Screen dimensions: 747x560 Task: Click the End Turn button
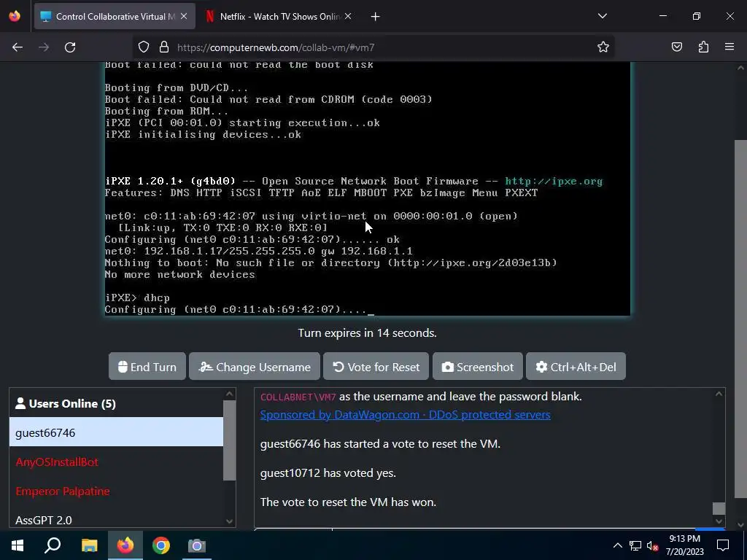[147, 367]
